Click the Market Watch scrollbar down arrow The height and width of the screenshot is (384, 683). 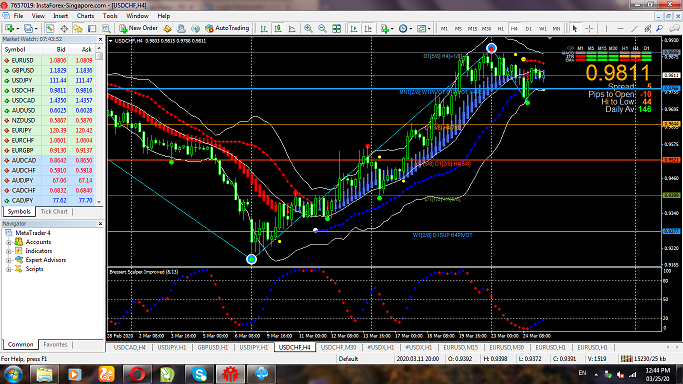pos(99,202)
